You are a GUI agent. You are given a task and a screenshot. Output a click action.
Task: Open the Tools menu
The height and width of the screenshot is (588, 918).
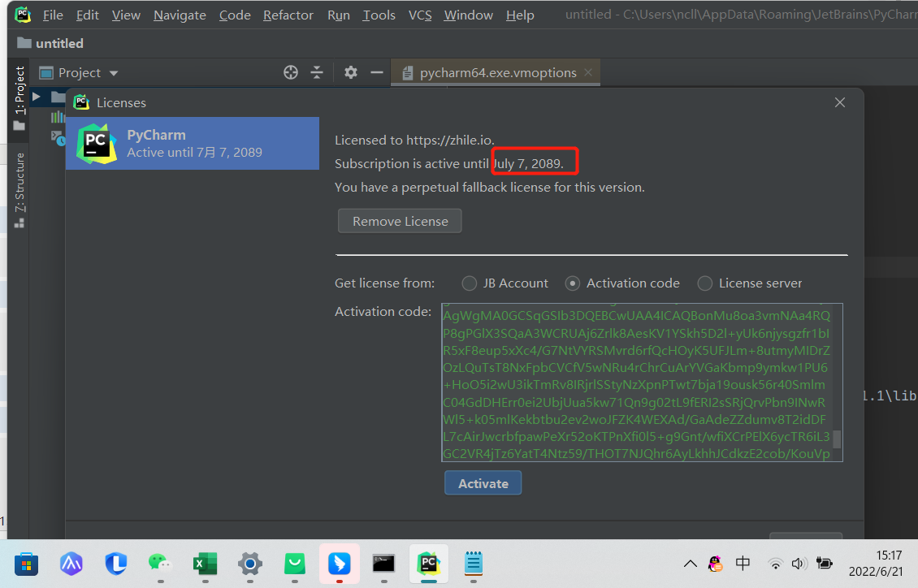tap(379, 15)
